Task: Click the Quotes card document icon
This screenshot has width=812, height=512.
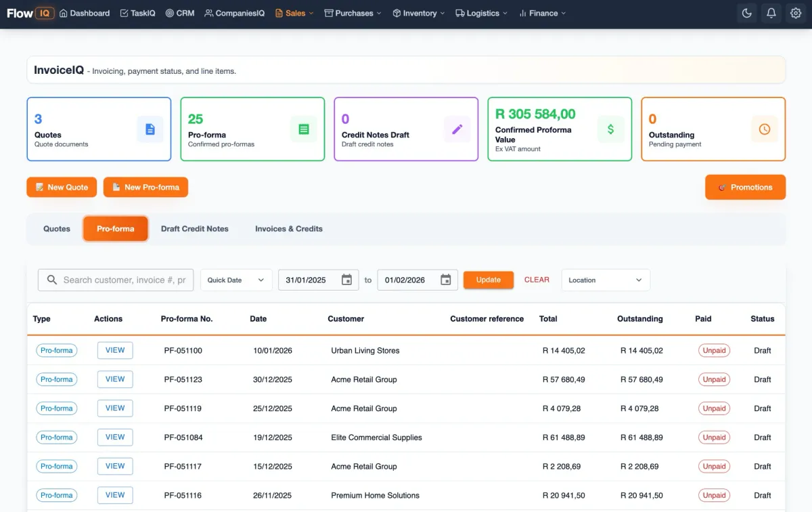Action: (x=150, y=129)
